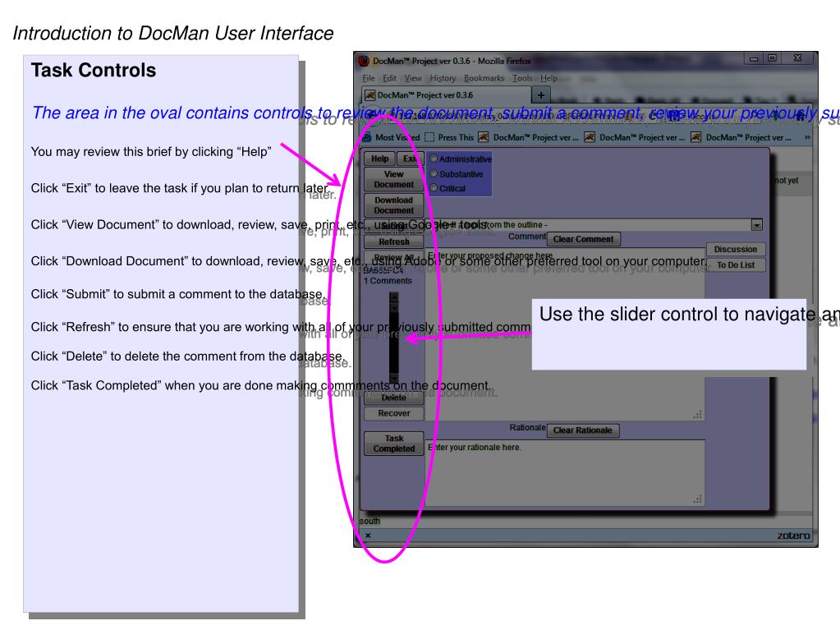The width and height of the screenshot is (840, 630).
Task: Click the View Document button
Action: click(394, 179)
